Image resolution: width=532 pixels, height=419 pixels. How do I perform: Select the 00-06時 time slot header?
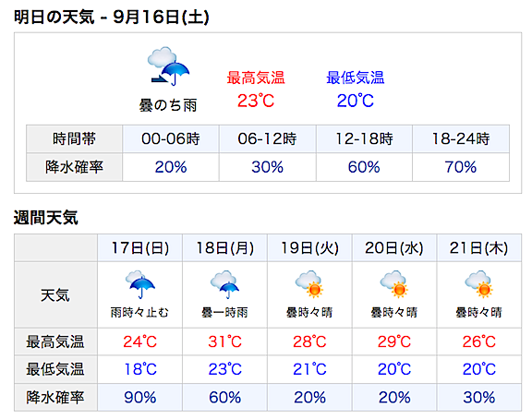coord(171,138)
